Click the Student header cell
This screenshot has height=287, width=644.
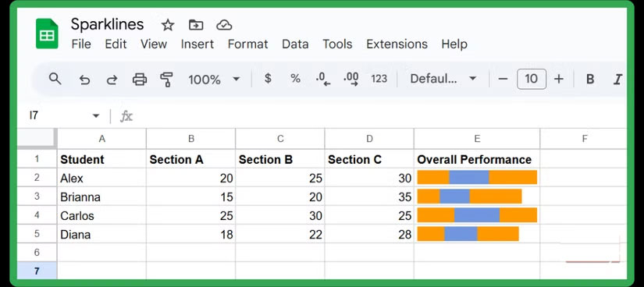(x=101, y=159)
